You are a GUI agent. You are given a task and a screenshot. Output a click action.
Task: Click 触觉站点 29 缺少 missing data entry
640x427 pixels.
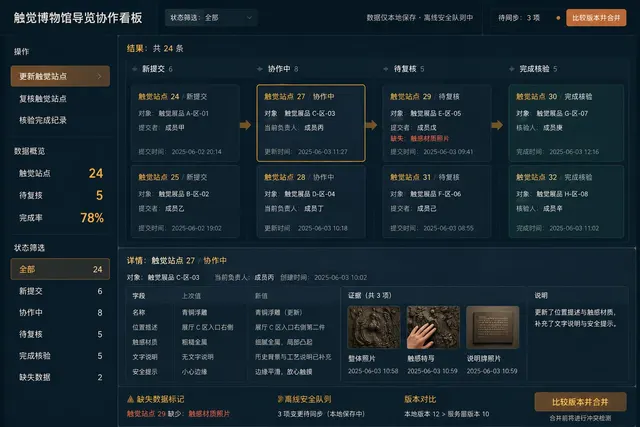178,414
